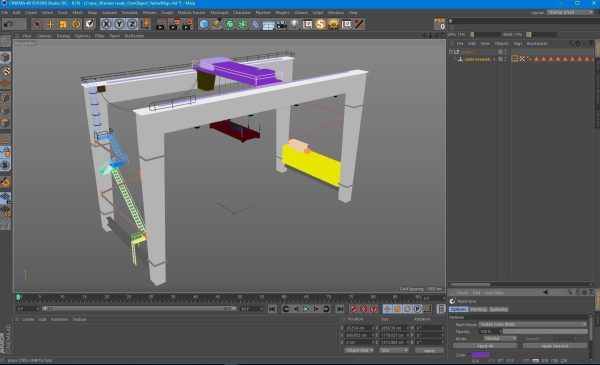The image size is (600, 365).
Task: Click the Enable Axis icon
Action: coord(5,139)
